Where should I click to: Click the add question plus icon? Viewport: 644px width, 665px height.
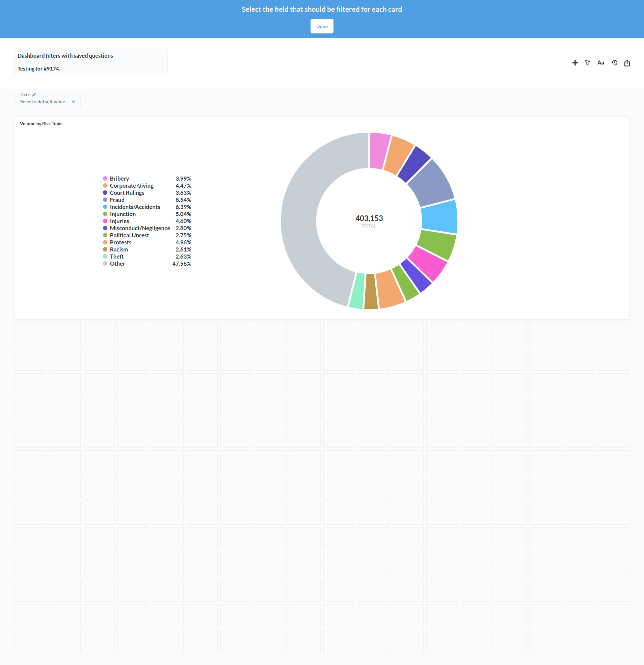tap(575, 63)
